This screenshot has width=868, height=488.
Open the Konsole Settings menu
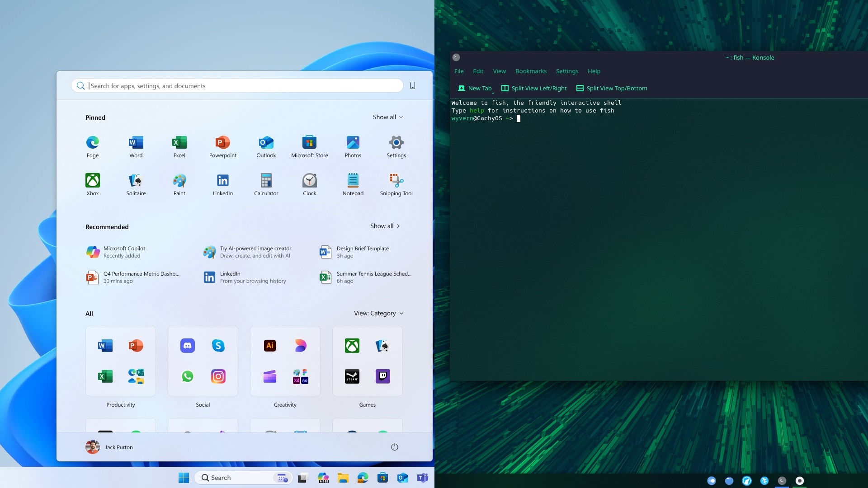567,71
